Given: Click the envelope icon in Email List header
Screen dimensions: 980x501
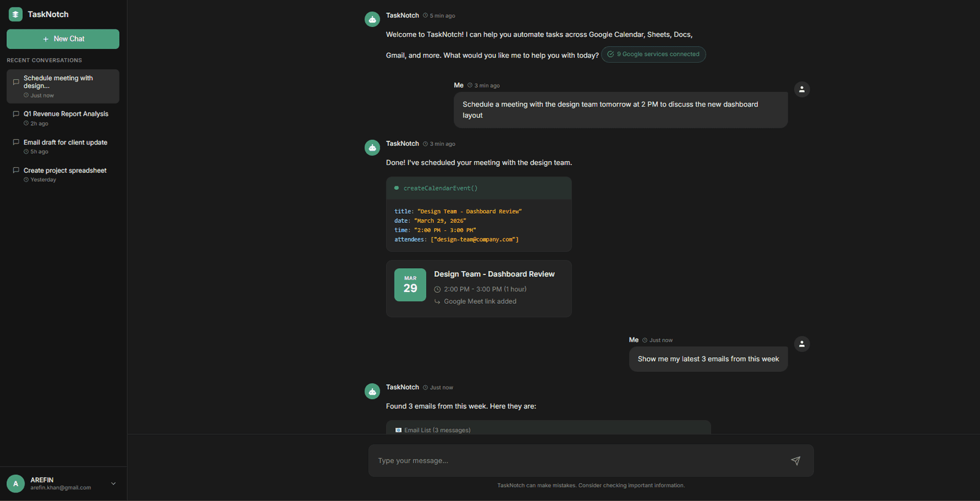Looking at the screenshot, I should click(x=399, y=430).
